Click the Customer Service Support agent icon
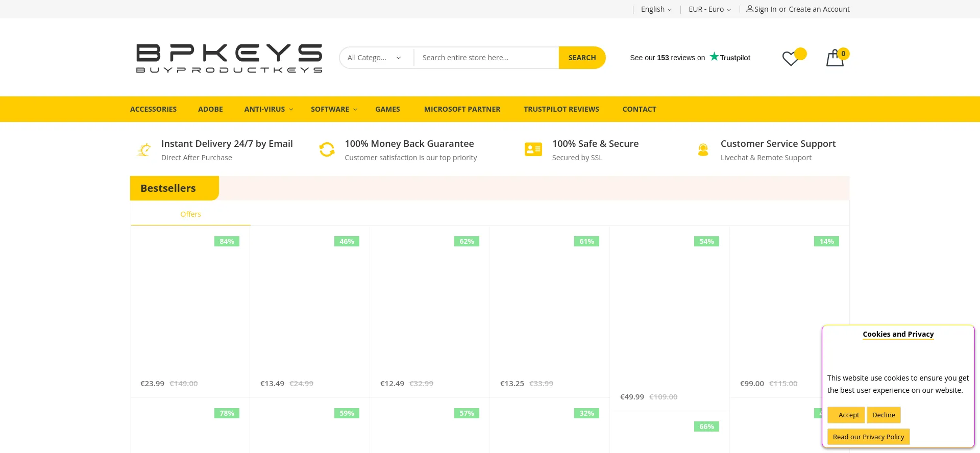The width and height of the screenshot is (980, 453). click(x=703, y=150)
